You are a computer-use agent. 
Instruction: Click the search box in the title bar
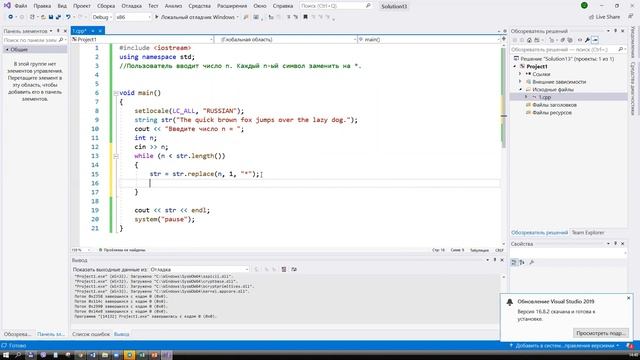(x=336, y=6)
